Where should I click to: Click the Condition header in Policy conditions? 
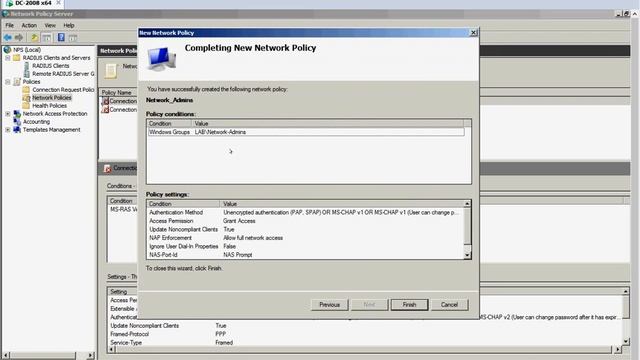coord(169,124)
